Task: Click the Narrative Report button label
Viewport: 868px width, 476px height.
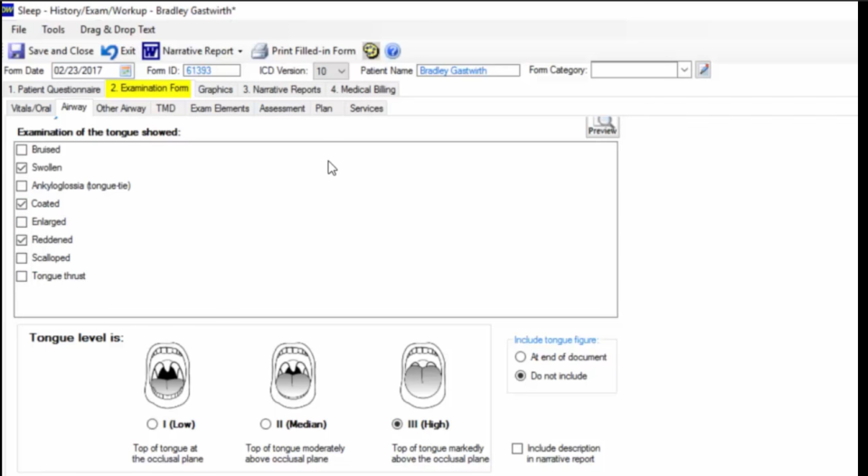Action: tap(198, 51)
